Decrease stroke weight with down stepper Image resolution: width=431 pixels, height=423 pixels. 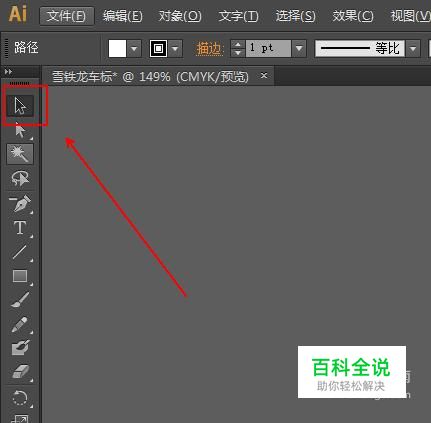[x=238, y=53]
